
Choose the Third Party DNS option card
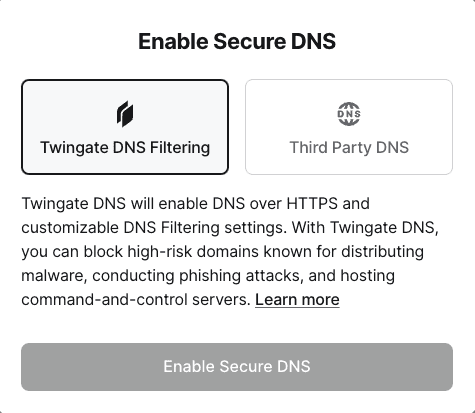coord(349,127)
